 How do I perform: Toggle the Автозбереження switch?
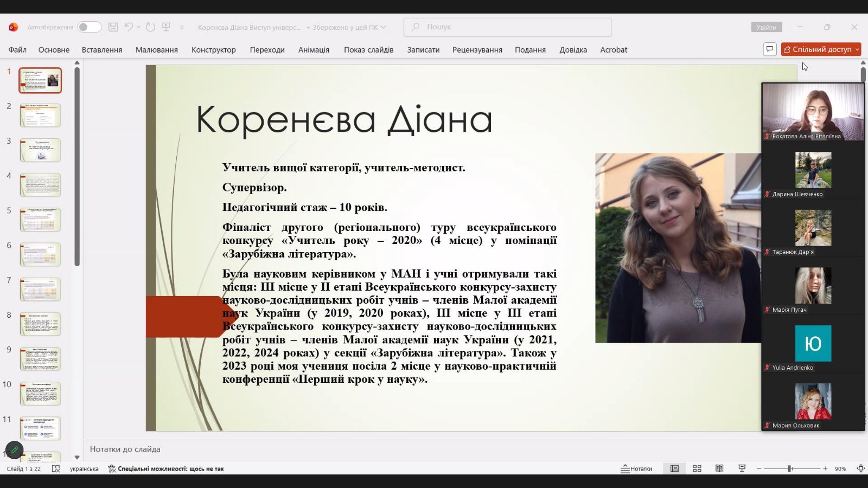89,27
